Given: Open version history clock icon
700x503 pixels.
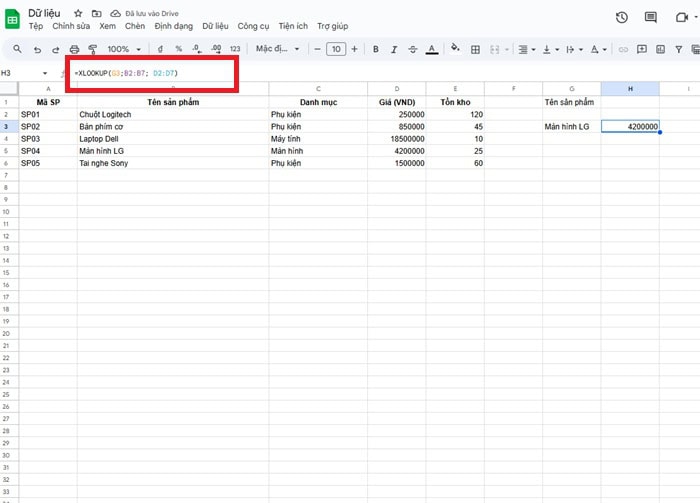Looking at the screenshot, I should (x=622, y=17).
